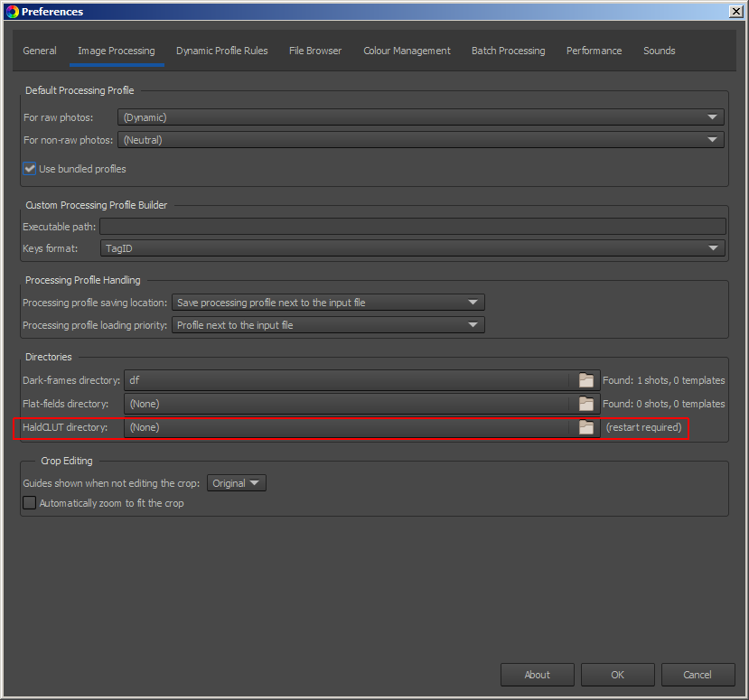
Task: Click folder icon for HaldCLUT directory
Action: [x=586, y=427]
